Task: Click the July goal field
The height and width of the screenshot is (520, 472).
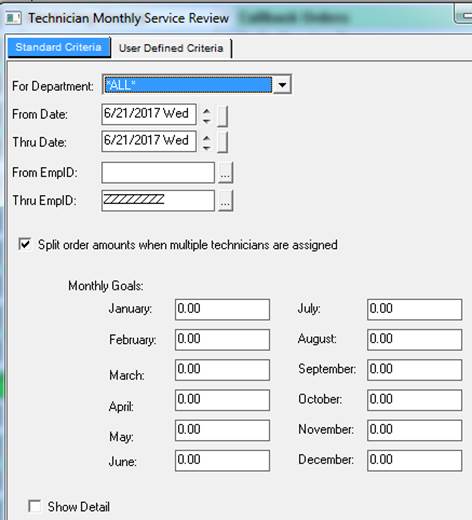Action: 415,309
